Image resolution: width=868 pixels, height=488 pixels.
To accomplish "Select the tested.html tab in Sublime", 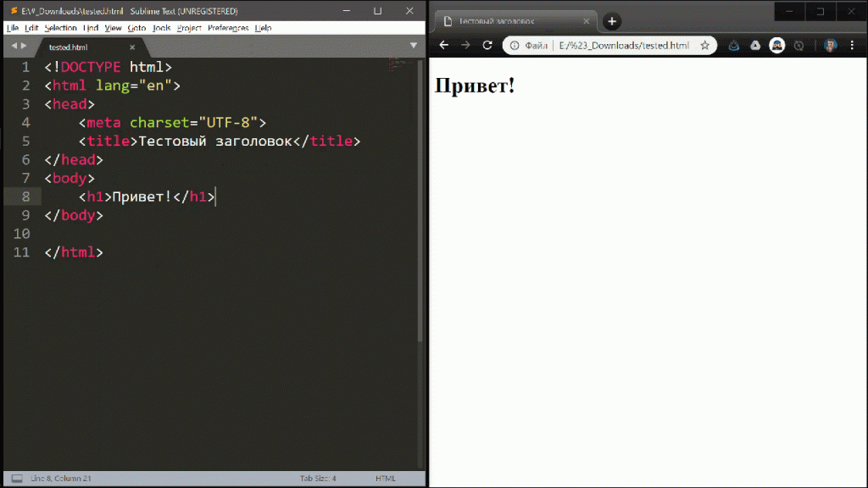I will (68, 47).
